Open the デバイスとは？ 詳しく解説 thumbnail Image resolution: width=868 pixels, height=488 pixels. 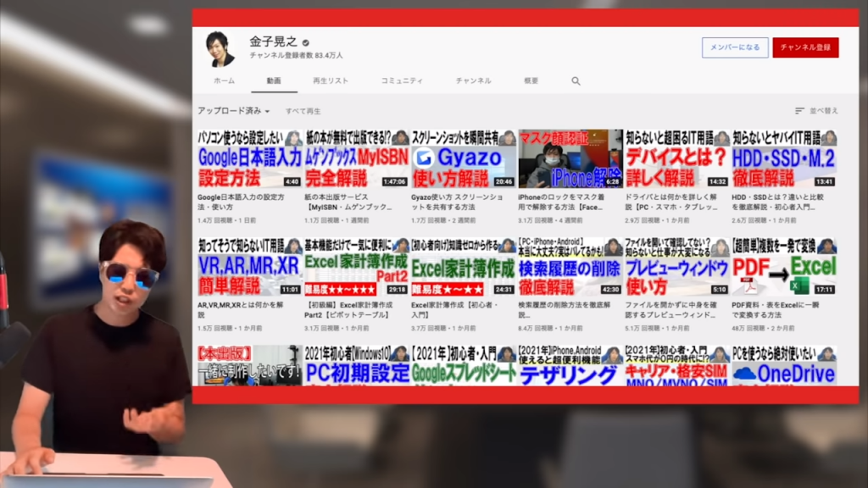[677, 158]
